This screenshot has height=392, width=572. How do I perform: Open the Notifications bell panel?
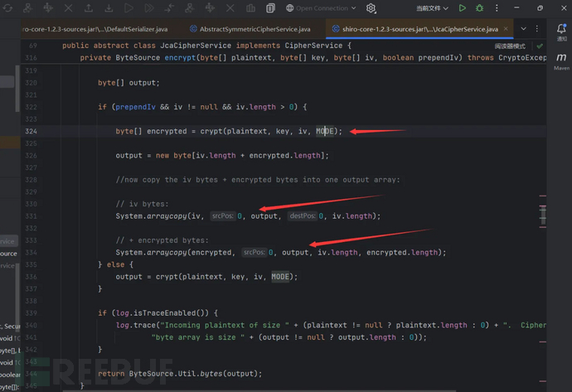(x=562, y=29)
